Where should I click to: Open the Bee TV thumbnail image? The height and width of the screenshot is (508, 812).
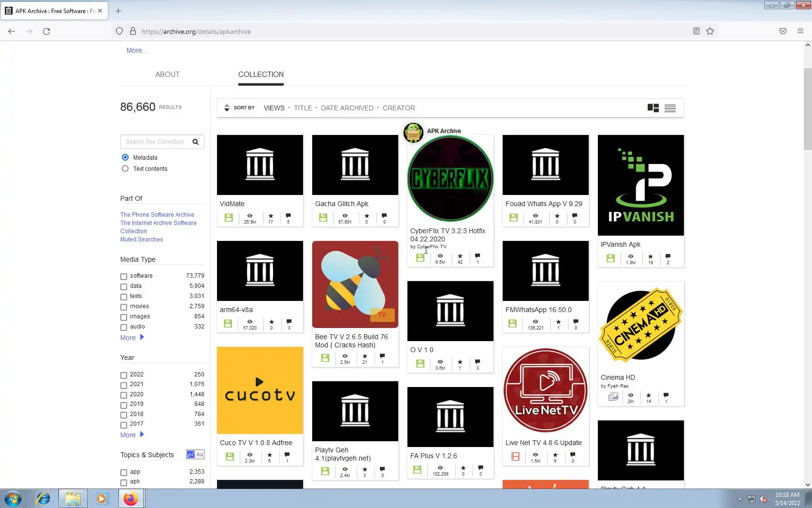pos(355,284)
